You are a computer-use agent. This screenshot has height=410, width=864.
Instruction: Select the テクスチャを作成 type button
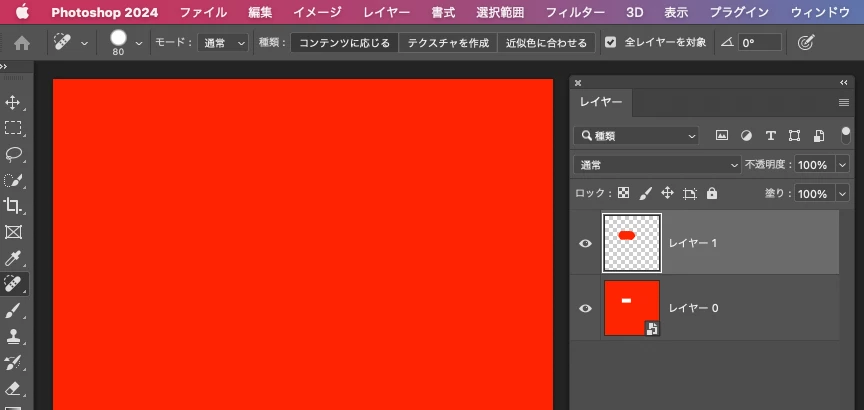point(448,42)
